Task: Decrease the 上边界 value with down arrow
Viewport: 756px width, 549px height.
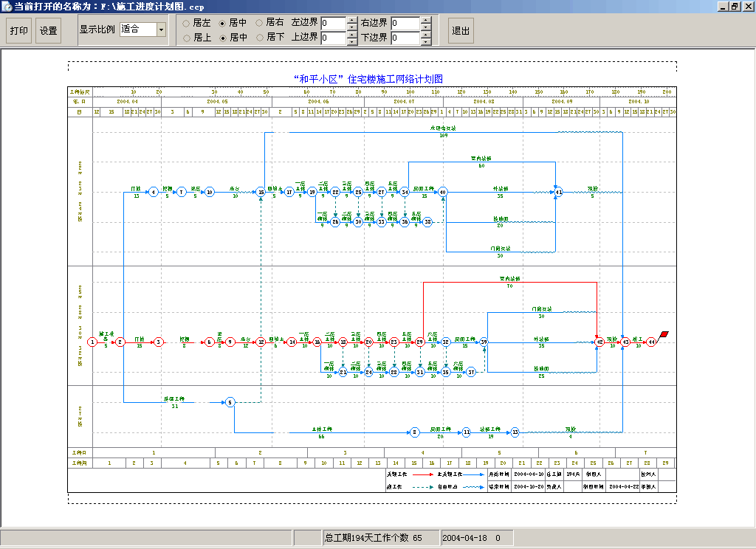Action: point(352,41)
